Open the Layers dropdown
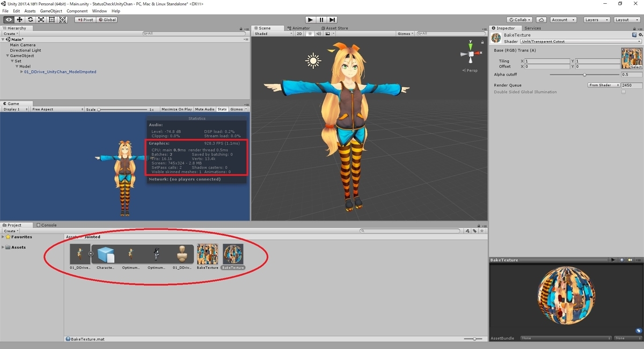 [x=596, y=20]
